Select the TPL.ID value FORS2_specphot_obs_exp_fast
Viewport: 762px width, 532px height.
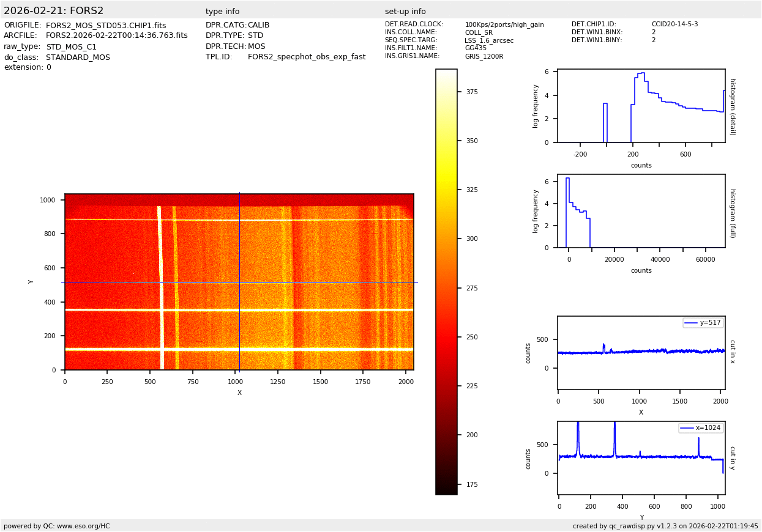(307, 57)
